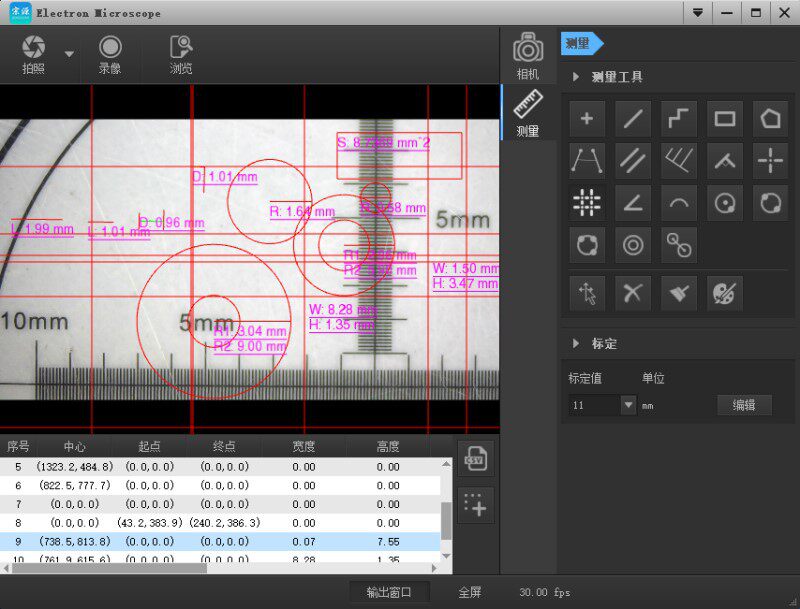
Task: Click the add-points icon below CSV
Action: (476, 505)
